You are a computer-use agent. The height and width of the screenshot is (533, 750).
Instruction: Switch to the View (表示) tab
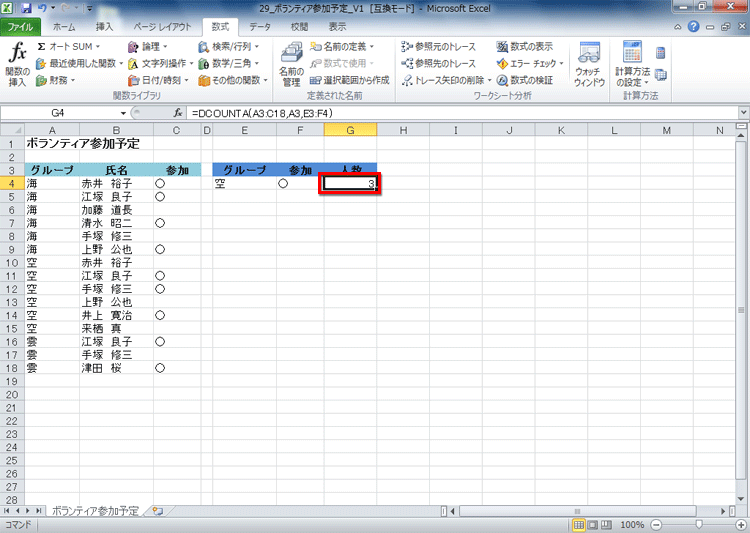click(337, 27)
